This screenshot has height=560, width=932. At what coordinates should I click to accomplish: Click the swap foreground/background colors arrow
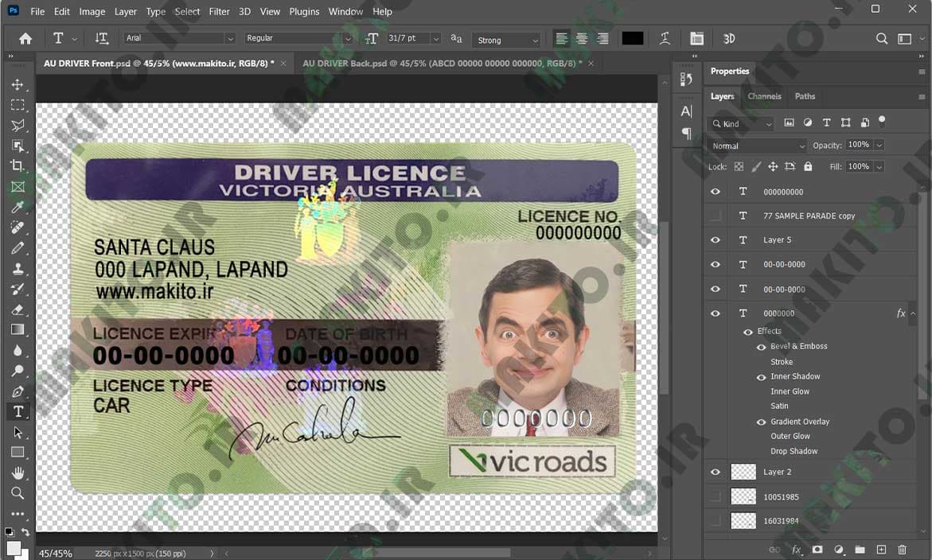(25, 531)
